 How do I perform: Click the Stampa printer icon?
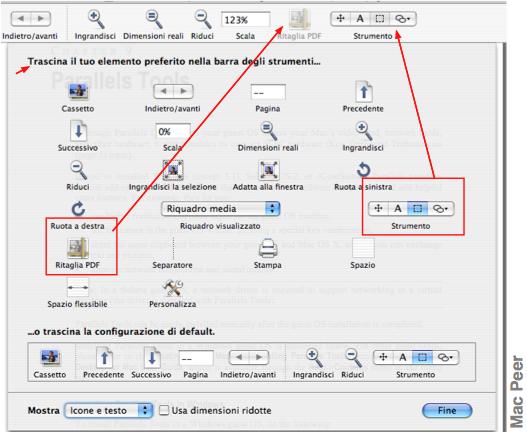pyautogui.click(x=268, y=248)
